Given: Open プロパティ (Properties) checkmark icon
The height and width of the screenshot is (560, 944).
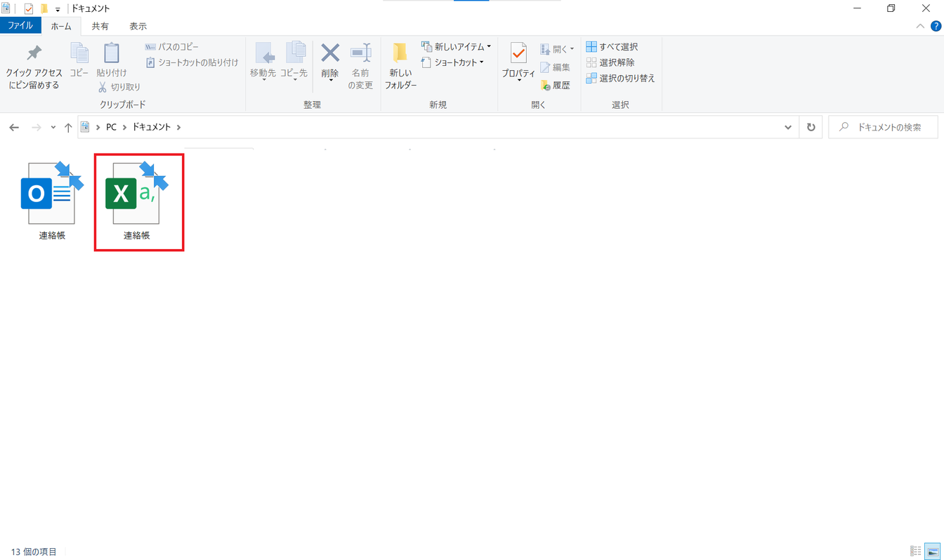Looking at the screenshot, I should pyautogui.click(x=518, y=54).
